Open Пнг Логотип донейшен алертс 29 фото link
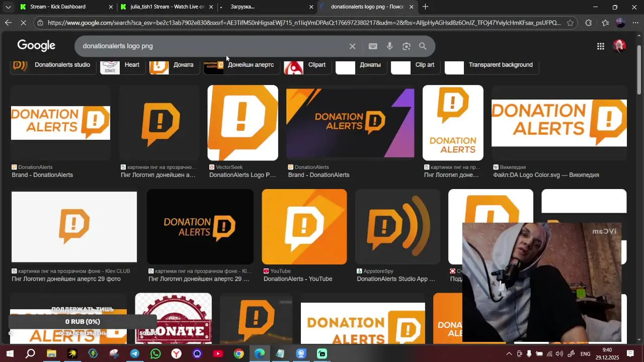Image resolution: width=644 pixels, height=362 pixels. click(66, 279)
